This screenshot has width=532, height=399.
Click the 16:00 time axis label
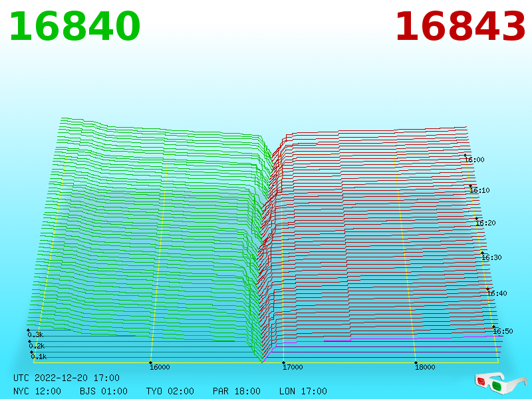(474, 160)
